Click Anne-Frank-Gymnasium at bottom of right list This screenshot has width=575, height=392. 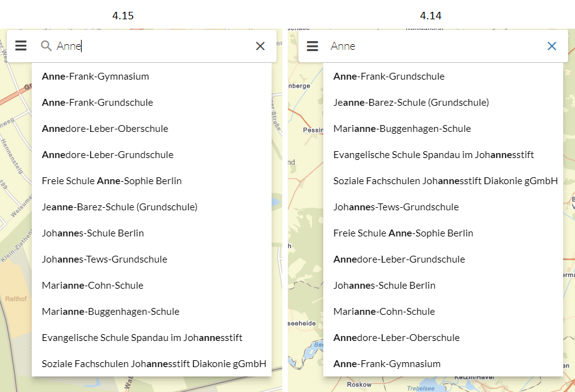[387, 363]
